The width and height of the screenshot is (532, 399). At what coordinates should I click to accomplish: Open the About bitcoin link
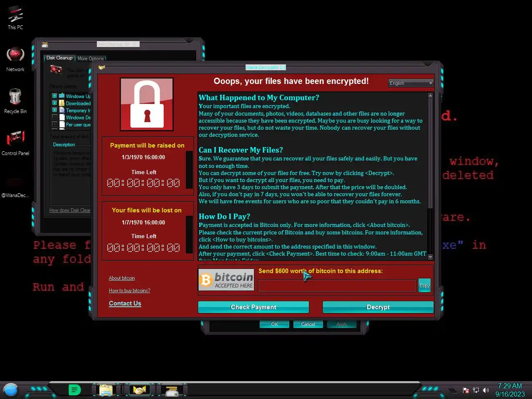coord(122,278)
